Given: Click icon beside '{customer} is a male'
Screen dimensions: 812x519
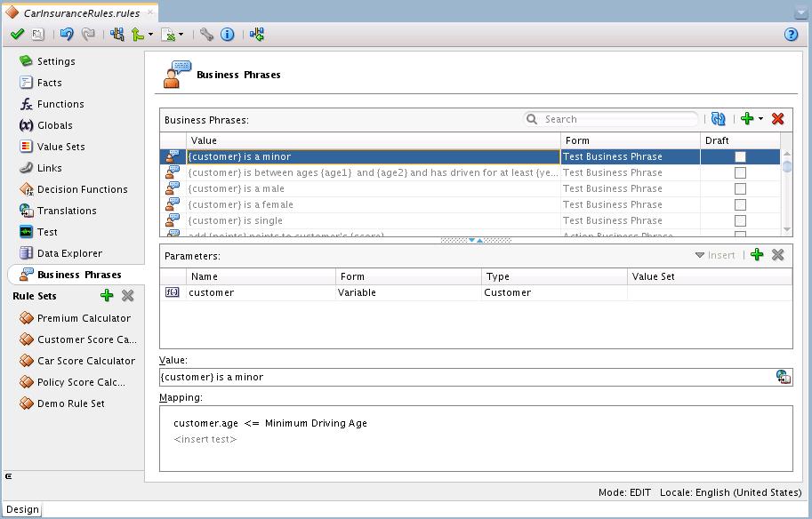Looking at the screenshot, I should click(173, 188).
